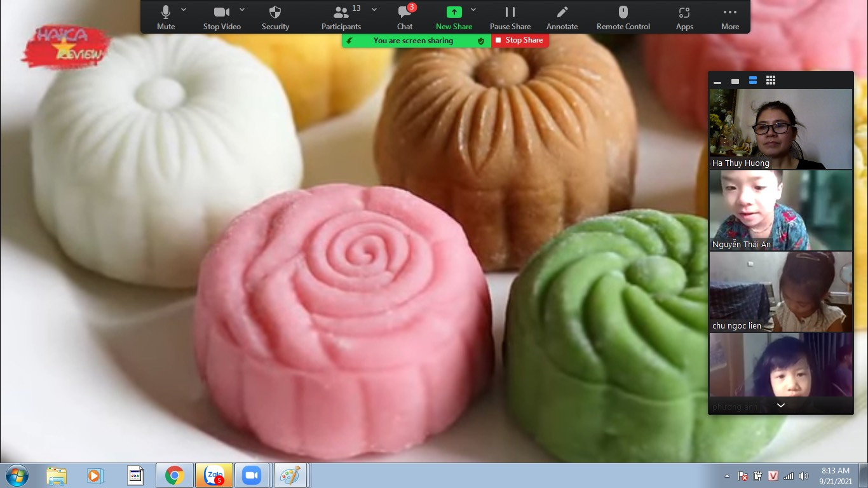This screenshot has height=488, width=868.
Task: Select Ha Thuy Huong's video tile
Action: (781, 129)
